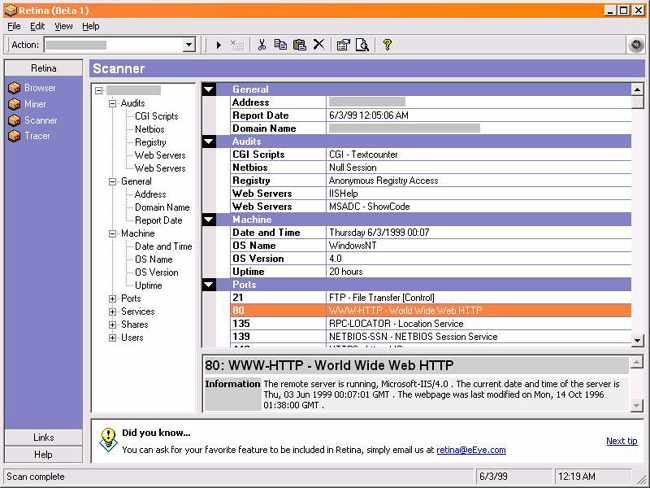Open the Tracer module in sidebar
Viewport: 650px width, 488px height.
[29, 136]
